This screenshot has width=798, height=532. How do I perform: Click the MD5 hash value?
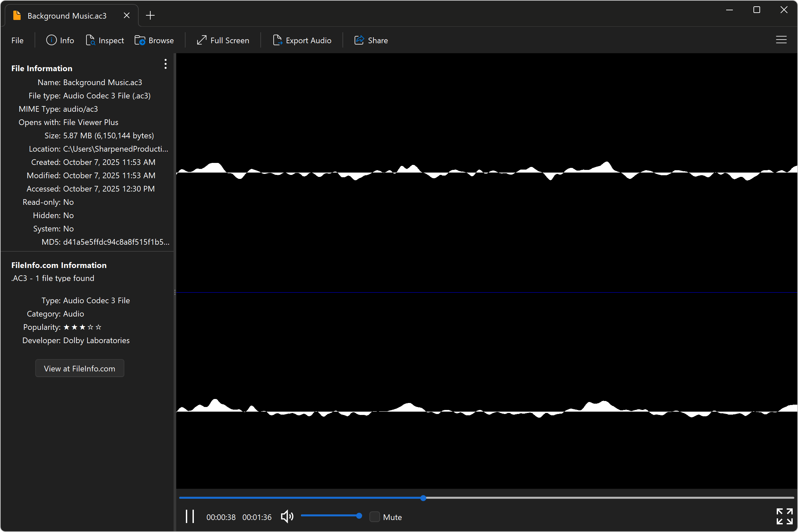pyautogui.click(x=116, y=242)
